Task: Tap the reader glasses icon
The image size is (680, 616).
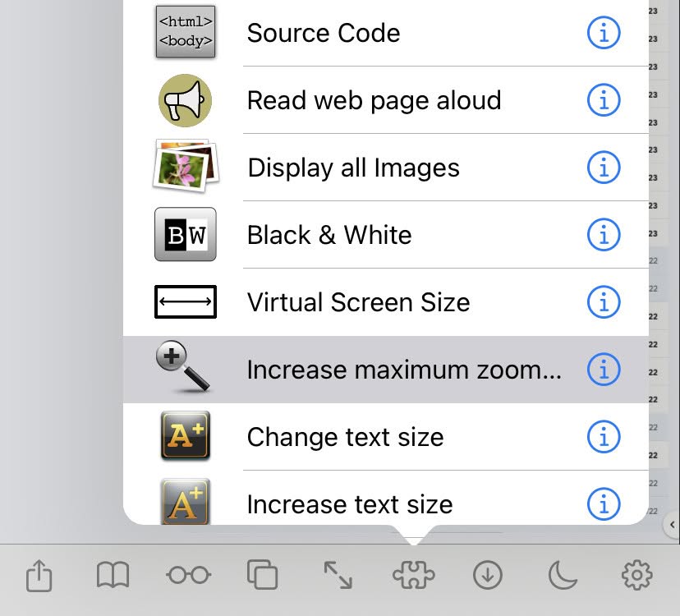Action: pos(188,575)
